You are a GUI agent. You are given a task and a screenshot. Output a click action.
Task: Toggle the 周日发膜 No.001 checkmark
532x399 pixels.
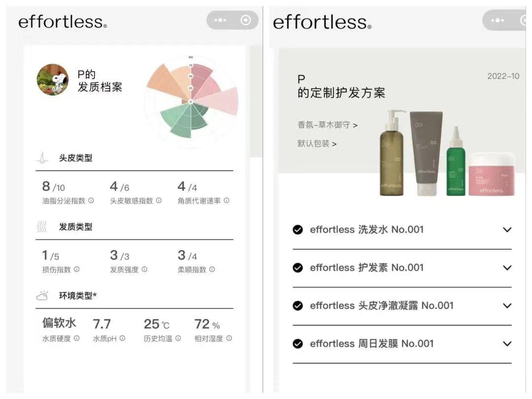point(298,343)
